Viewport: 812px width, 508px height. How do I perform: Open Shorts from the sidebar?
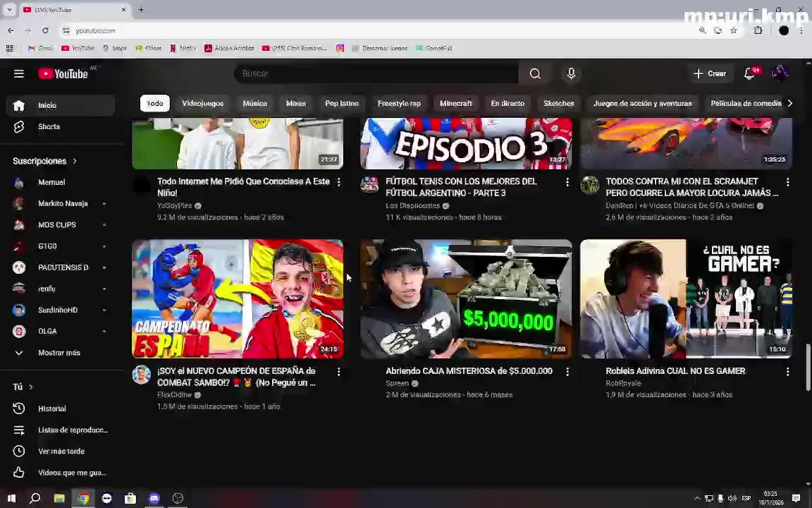tap(61, 126)
